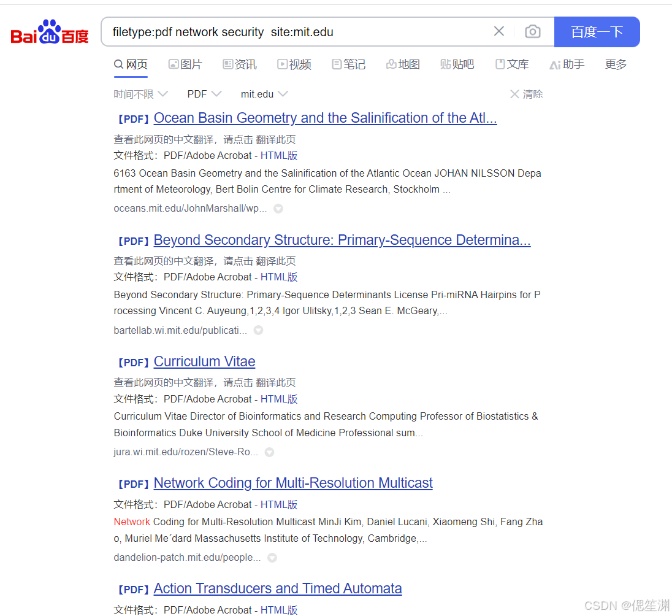The image size is (672, 616).
Task: Open HTML版 of Network Coding result
Action: (279, 504)
